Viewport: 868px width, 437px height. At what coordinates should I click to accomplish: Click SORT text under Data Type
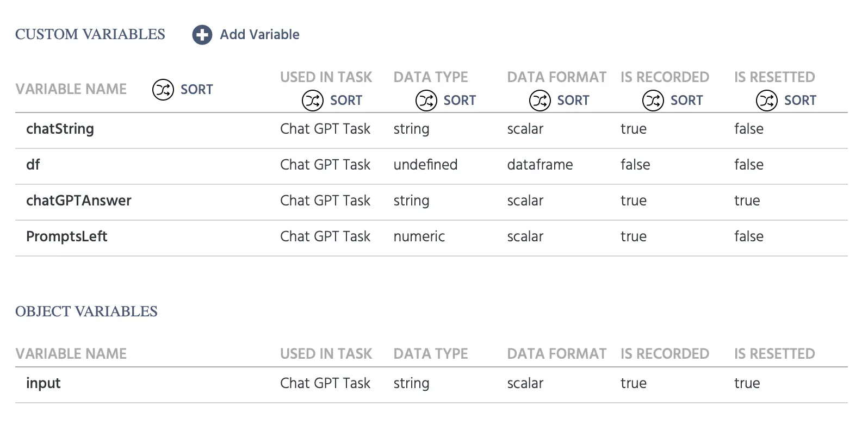click(460, 101)
